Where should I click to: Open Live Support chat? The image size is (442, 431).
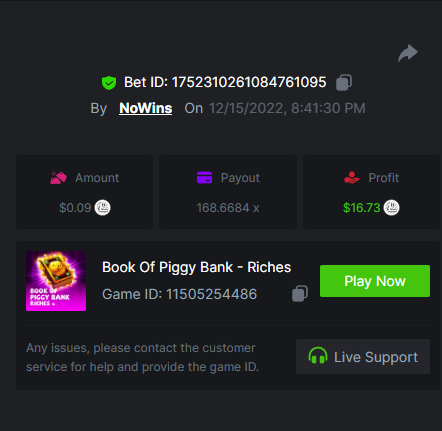(363, 356)
